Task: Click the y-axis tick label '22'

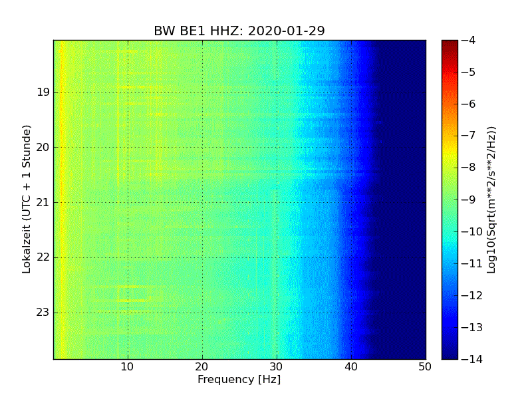Action: pyautogui.click(x=43, y=257)
